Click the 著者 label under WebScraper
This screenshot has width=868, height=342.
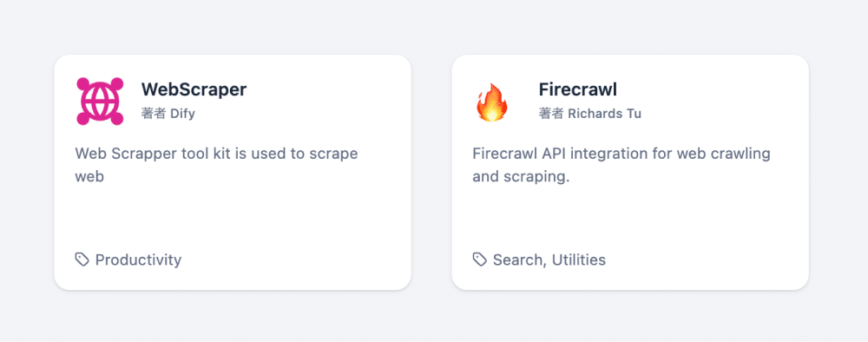point(154,114)
